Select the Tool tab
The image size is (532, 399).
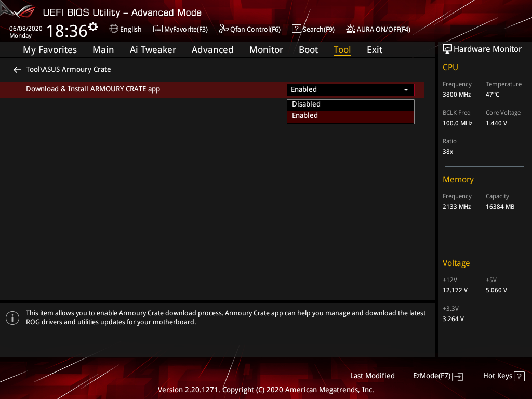[x=342, y=50]
